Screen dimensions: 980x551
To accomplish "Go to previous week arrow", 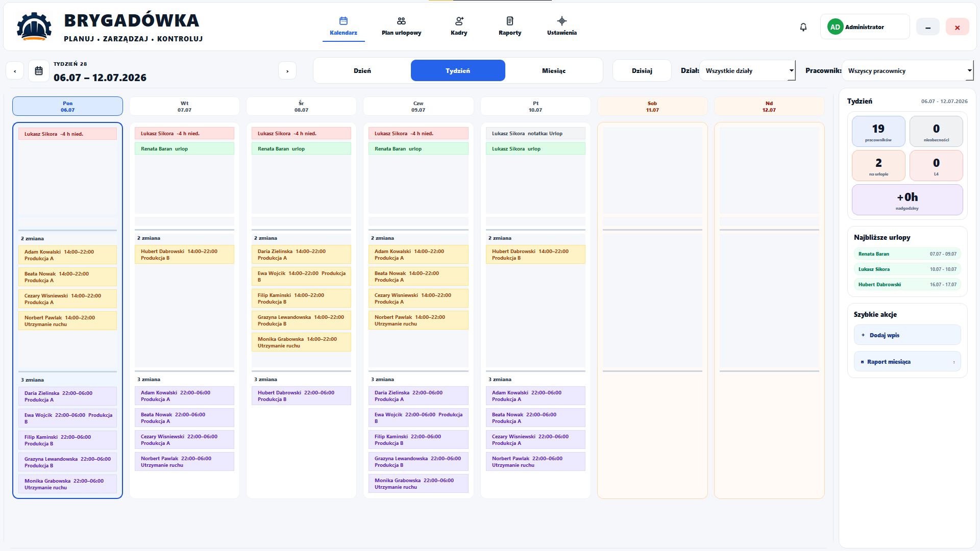I will tap(15, 71).
